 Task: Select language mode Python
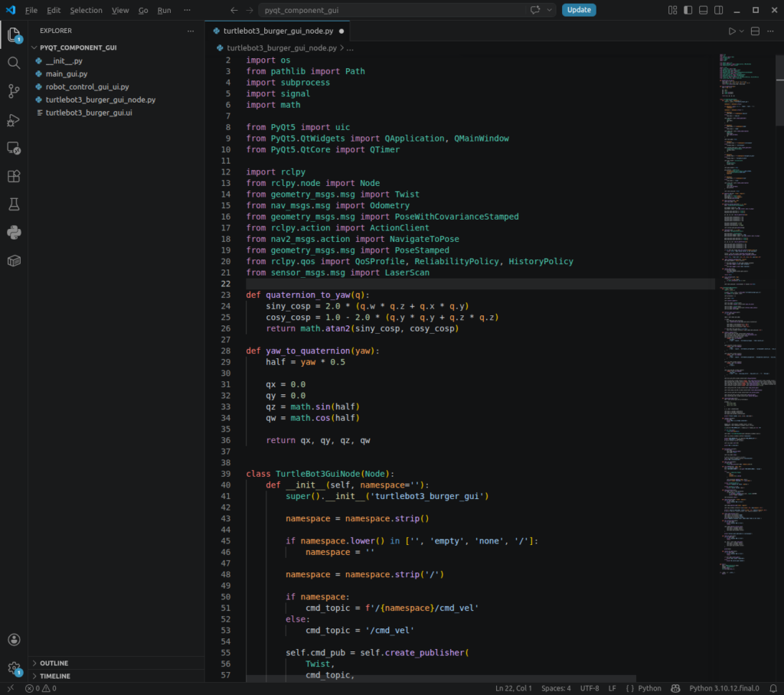(649, 689)
